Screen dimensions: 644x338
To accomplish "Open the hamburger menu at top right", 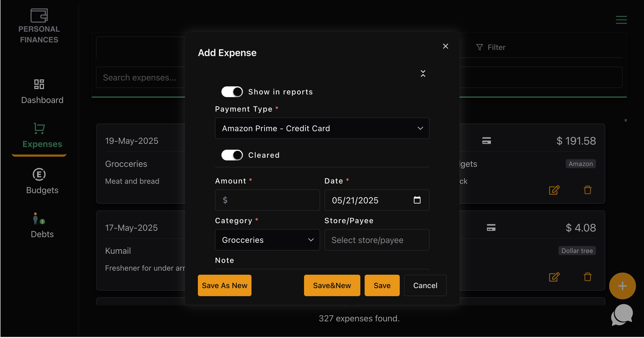I will (x=621, y=20).
